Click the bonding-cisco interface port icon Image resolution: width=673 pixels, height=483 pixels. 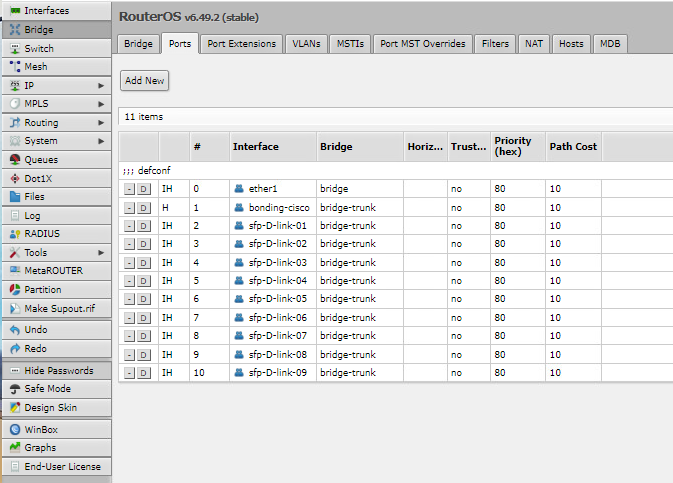pos(239,208)
